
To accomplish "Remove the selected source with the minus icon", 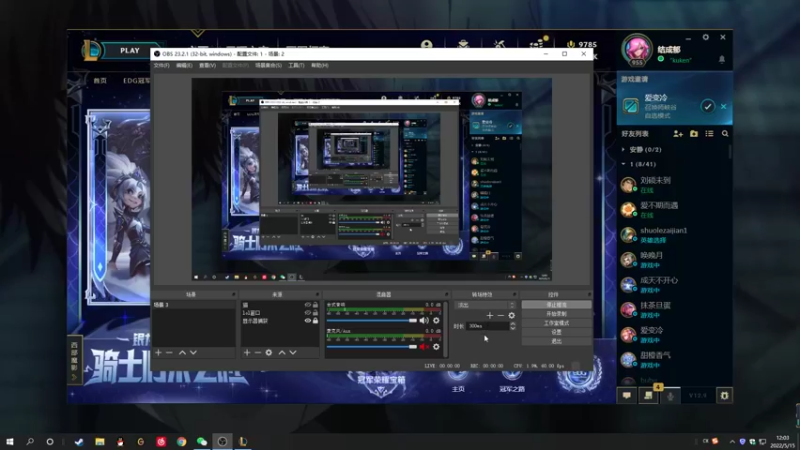I will [258, 353].
